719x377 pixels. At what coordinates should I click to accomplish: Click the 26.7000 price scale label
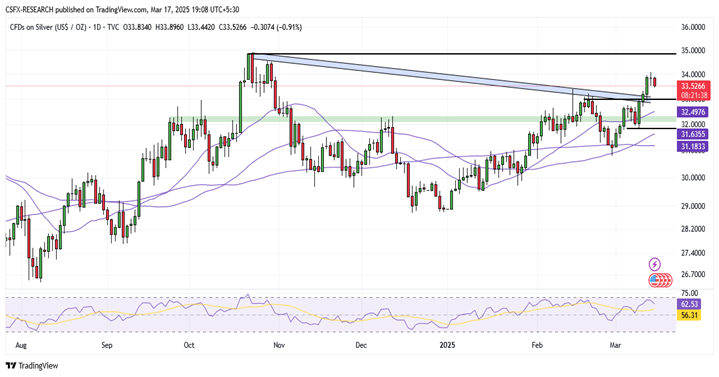pos(693,274)
